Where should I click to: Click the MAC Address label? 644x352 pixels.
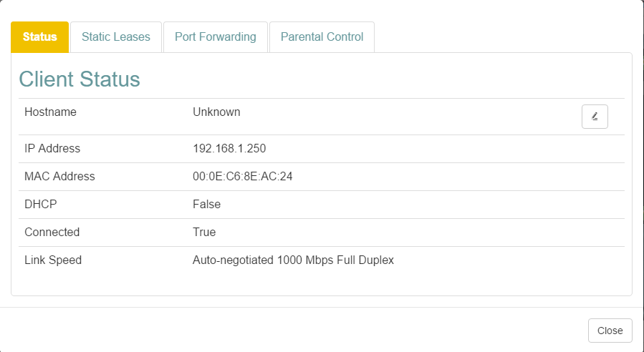[59, 177]
